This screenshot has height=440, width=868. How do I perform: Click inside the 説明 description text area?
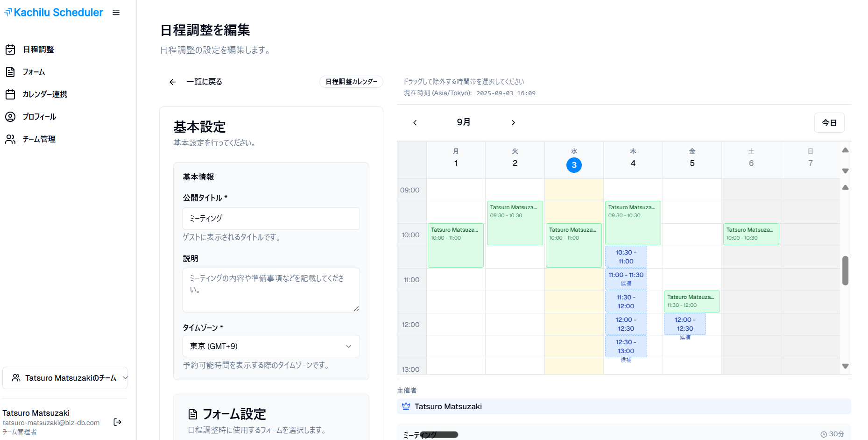[271, 290]
